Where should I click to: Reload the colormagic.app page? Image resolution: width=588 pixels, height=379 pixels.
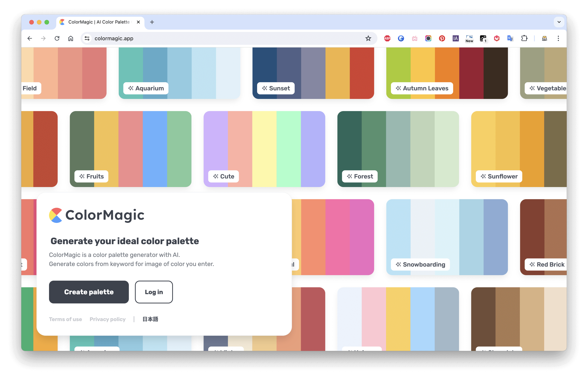coord(57,38)
